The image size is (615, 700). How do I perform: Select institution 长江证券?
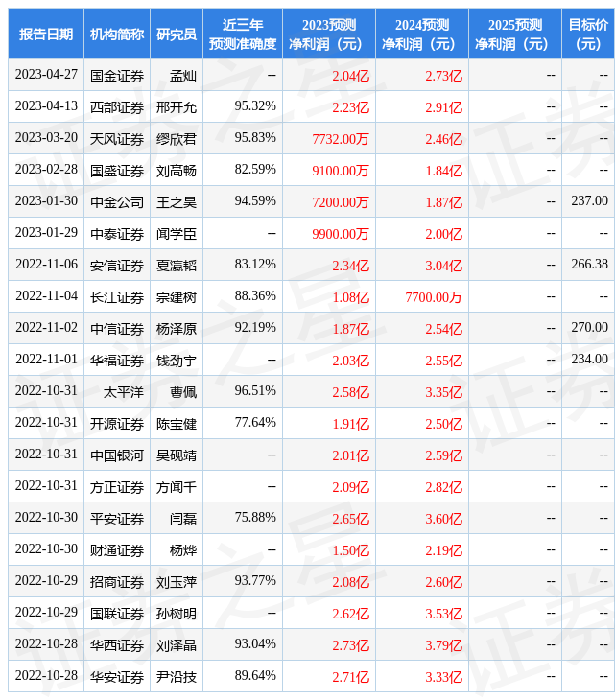click(x=117, y=297)
